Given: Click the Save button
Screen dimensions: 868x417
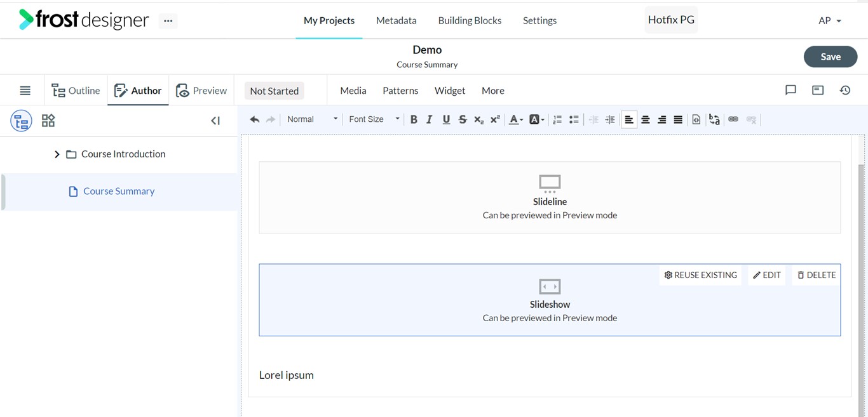Looking at the screenshot, I should pos(831,56).
